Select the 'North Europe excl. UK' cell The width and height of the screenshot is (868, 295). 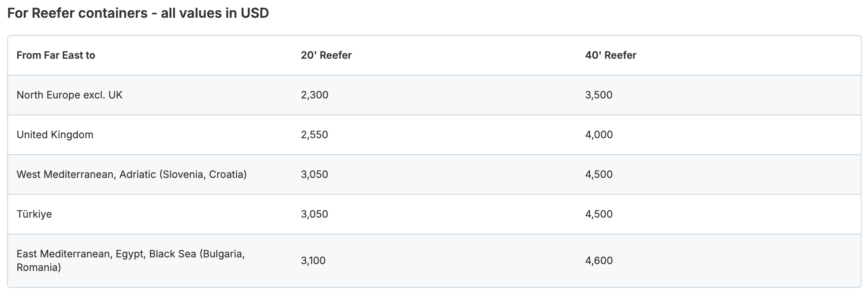69,95
